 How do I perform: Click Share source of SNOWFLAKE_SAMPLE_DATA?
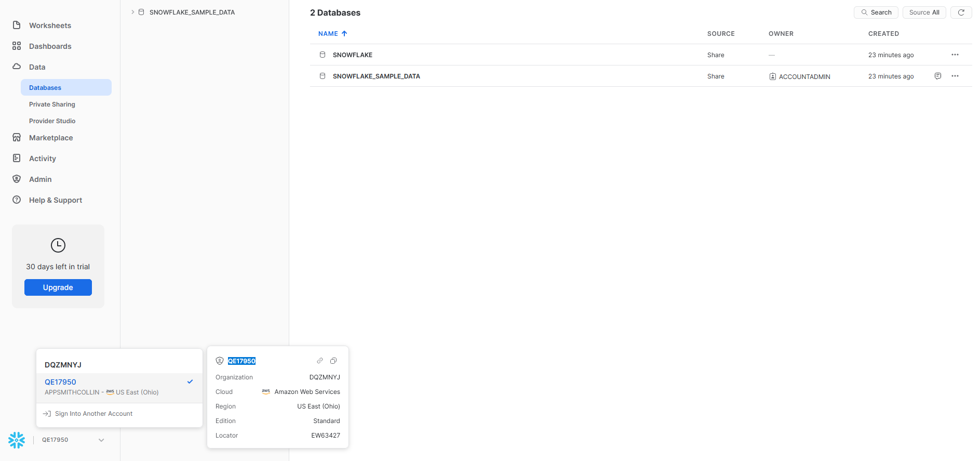point(716,76)
